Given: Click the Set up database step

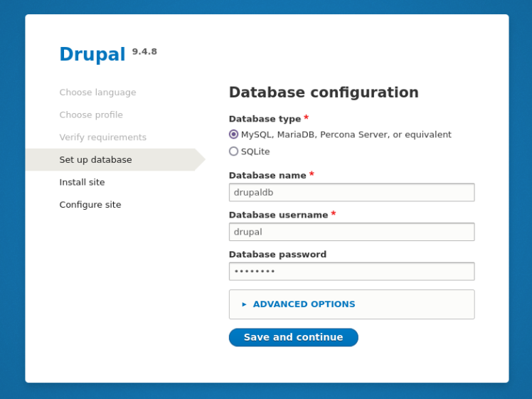Looking at the screenshot, I should 115,159.
